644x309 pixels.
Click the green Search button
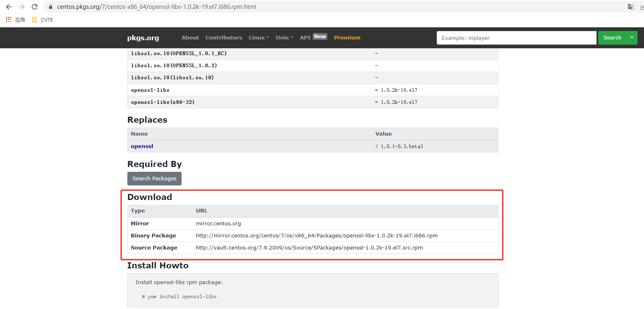point(612,38)
